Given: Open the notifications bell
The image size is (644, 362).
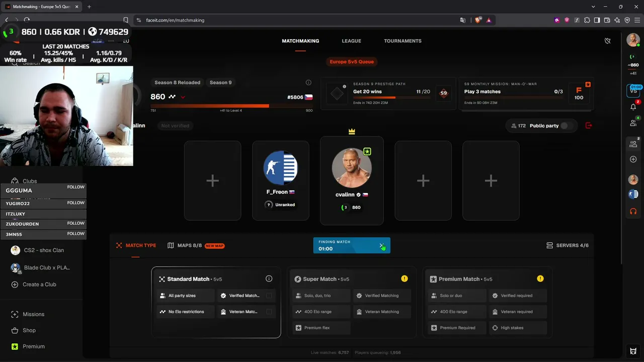Looking at the screenshot, I should [x=633, y=107].
